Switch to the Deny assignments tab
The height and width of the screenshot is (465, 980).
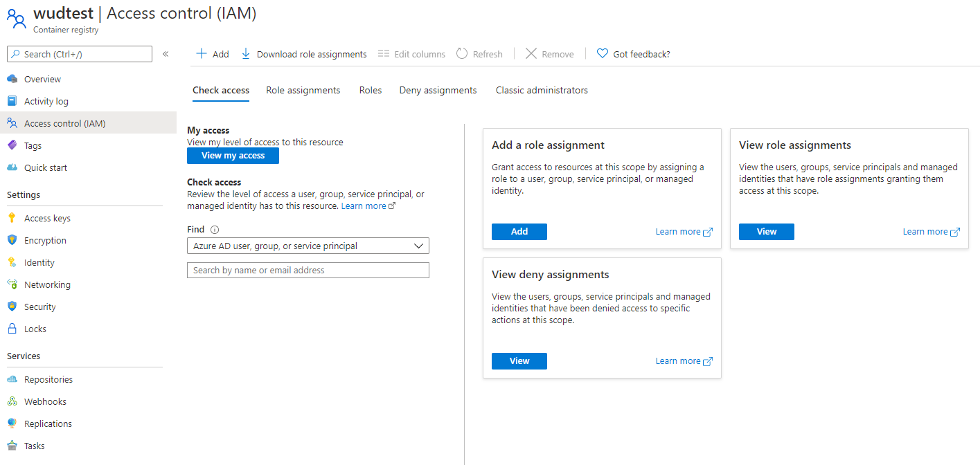pyautogui.click(x=438, y=90)
